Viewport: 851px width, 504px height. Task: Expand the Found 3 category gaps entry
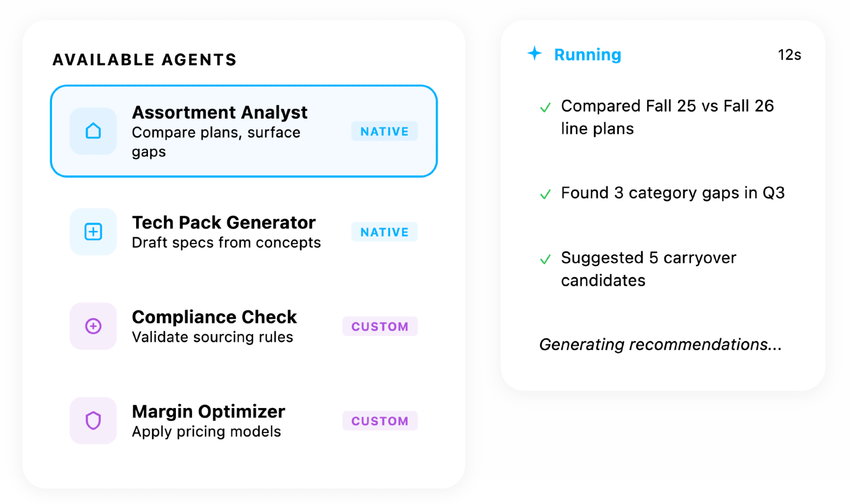click(x=673, y=192)
